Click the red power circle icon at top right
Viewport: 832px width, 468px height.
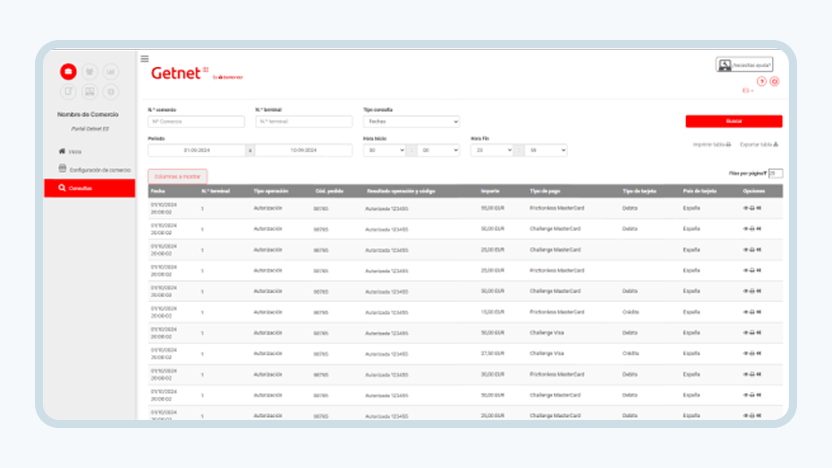[x=774, y=81]
